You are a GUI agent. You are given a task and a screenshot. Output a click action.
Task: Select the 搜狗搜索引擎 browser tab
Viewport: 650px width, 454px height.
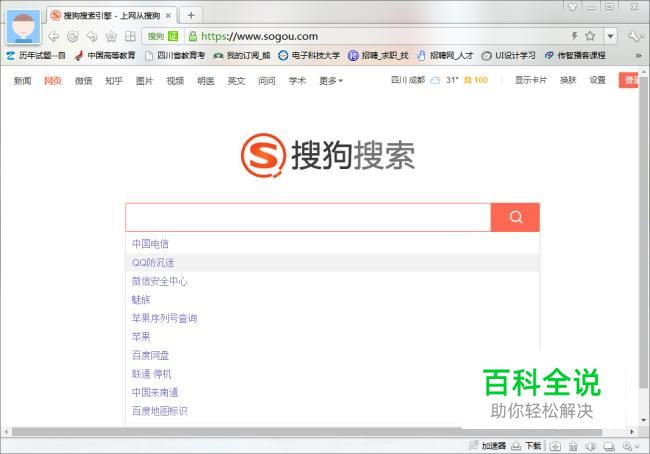pos(112,16)
